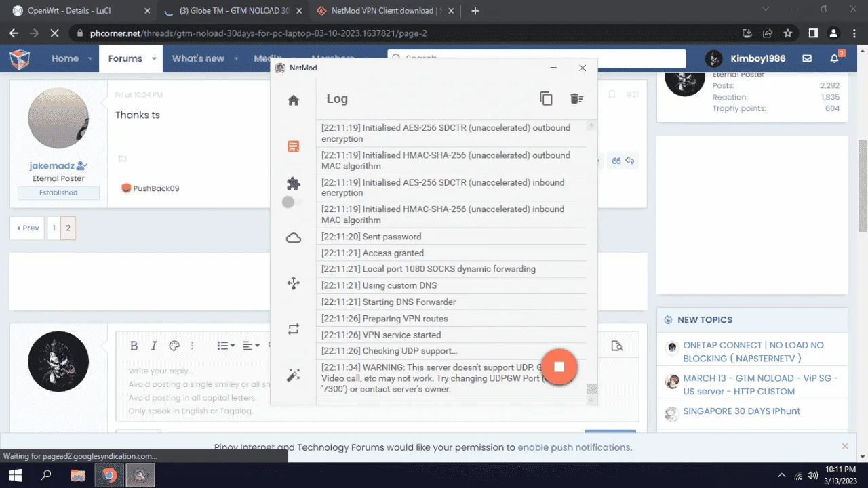
Task: Open What's new menu
Action: pos(198,58)
